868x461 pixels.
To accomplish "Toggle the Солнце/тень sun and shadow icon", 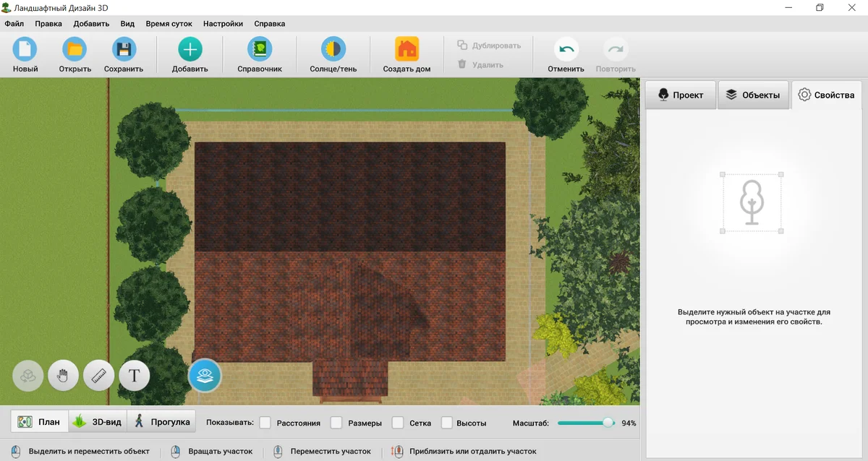I will click(333, 49).
